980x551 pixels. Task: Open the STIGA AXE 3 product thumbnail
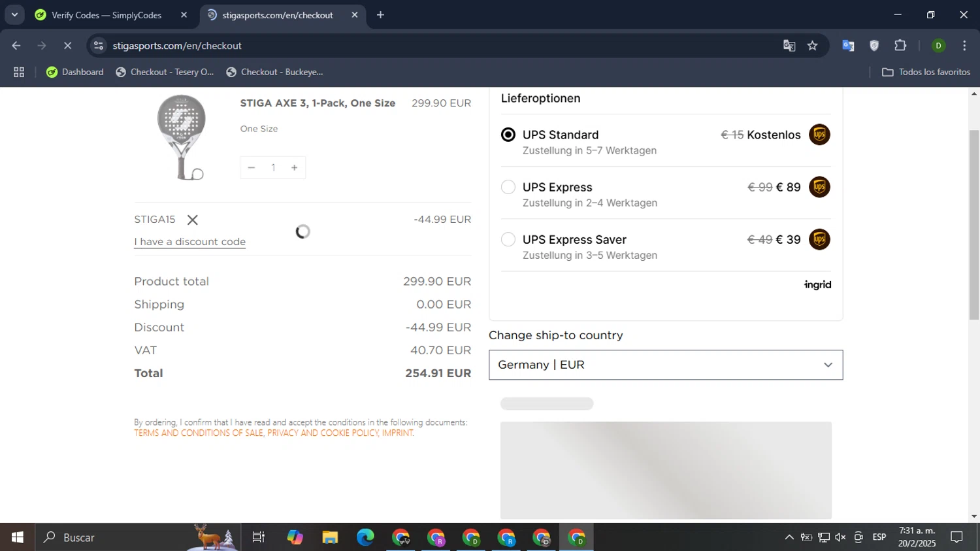(x=182, y=137)
